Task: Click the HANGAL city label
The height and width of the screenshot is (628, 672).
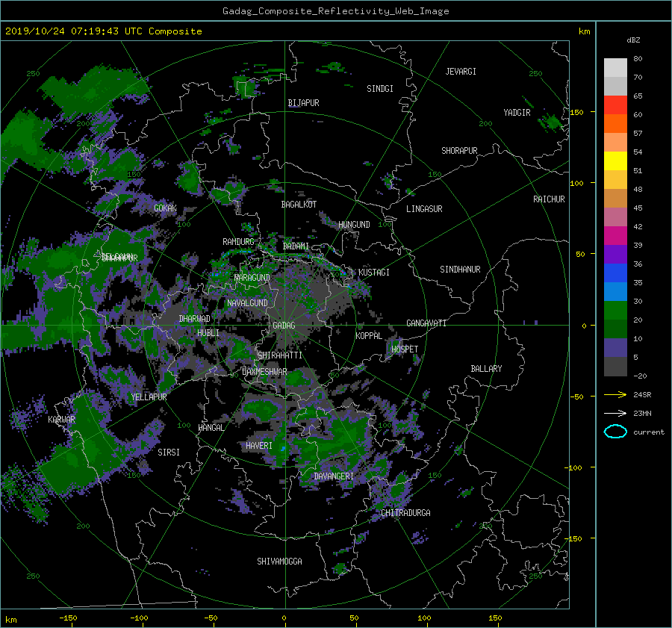Action: [x=211, y=428]
